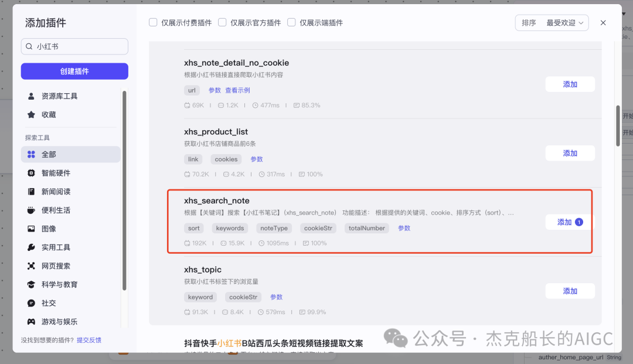
Task: Open 参数 link for xhs_product_list
Action: (256, 159)
